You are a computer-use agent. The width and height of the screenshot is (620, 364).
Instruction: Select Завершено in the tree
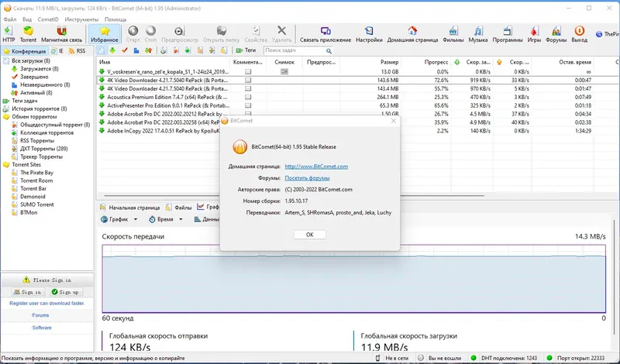coord(34,77)
